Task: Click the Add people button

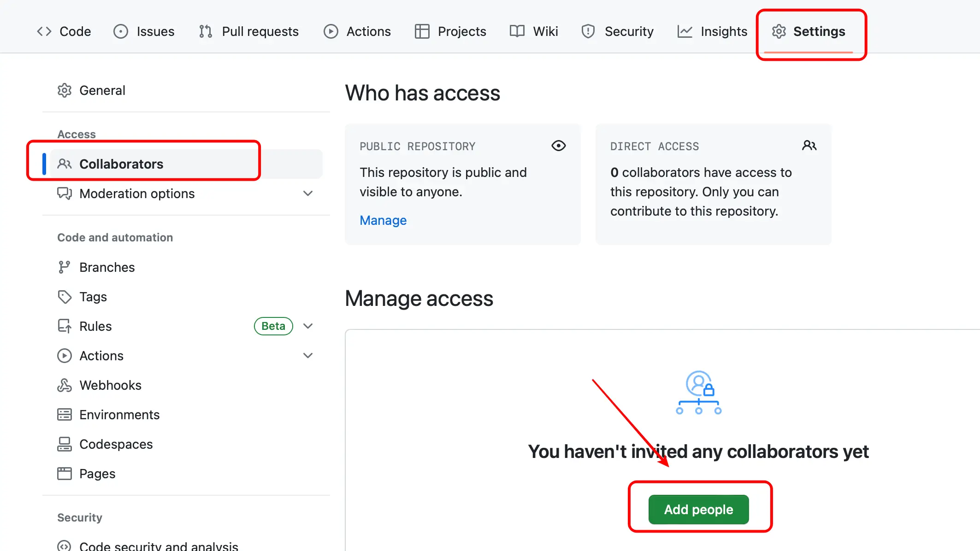Action: [x=698, y=509]
